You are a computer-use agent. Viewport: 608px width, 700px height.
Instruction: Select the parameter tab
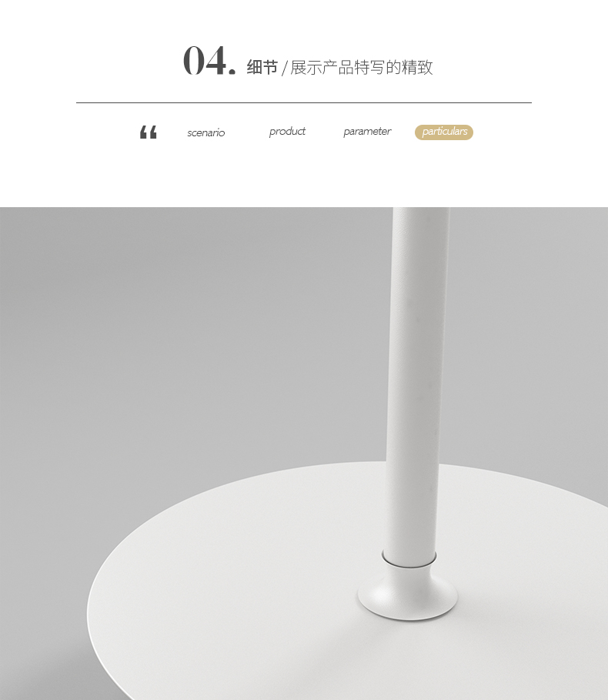pyautogui.click(x=367, y=131)
